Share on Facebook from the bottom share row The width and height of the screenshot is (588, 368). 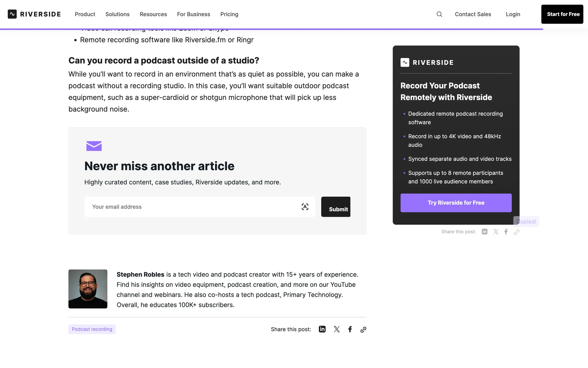350,329
